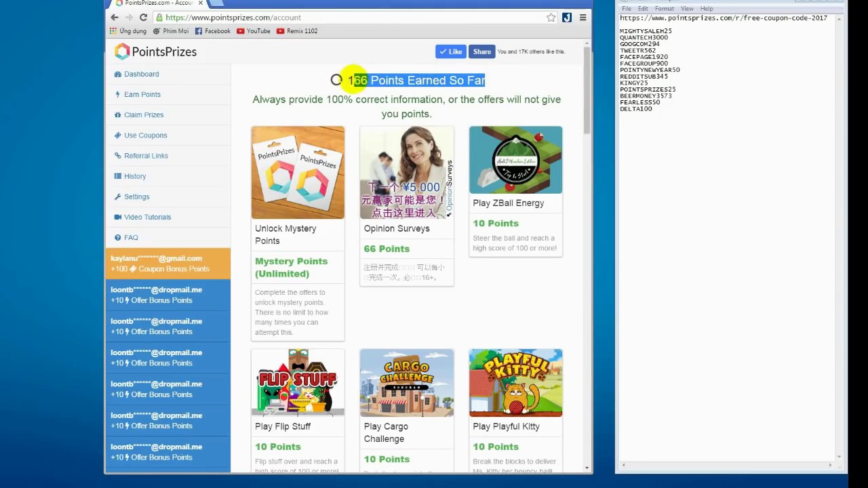This screenshot has height=488, width=868.
Task: Click the kaylanu gmail coupon bonus notification
Action: [x=168, y=264]
